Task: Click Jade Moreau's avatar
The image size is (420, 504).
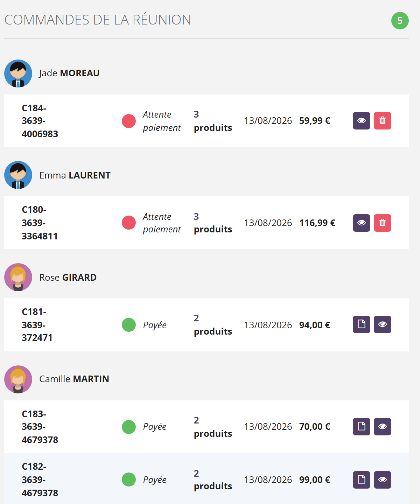Action: 18,73
